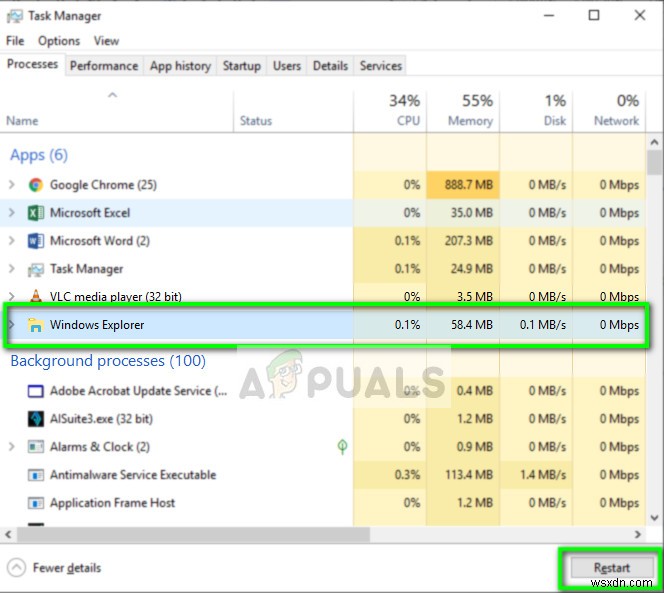
Task: Open the View menu
Action: pyautogui.click(x=106, y=41)
